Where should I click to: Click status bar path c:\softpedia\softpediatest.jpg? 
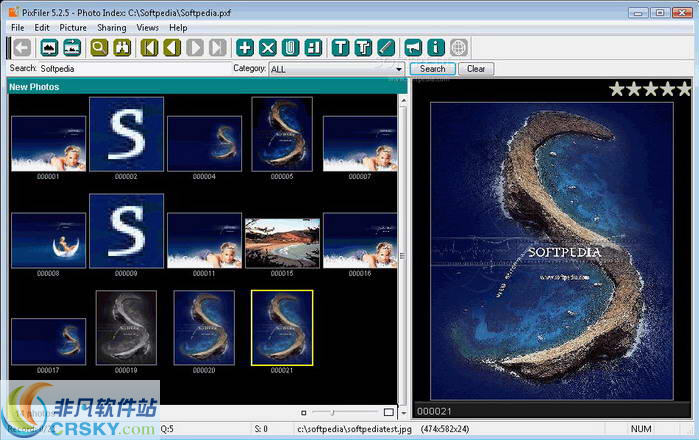(x=354, y=429)
